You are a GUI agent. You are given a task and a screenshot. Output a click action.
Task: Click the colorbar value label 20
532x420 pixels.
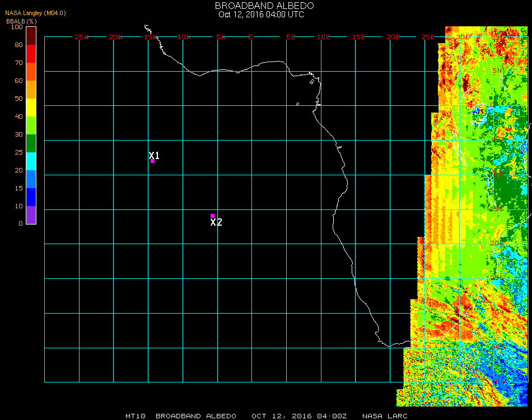pos(18,170)
